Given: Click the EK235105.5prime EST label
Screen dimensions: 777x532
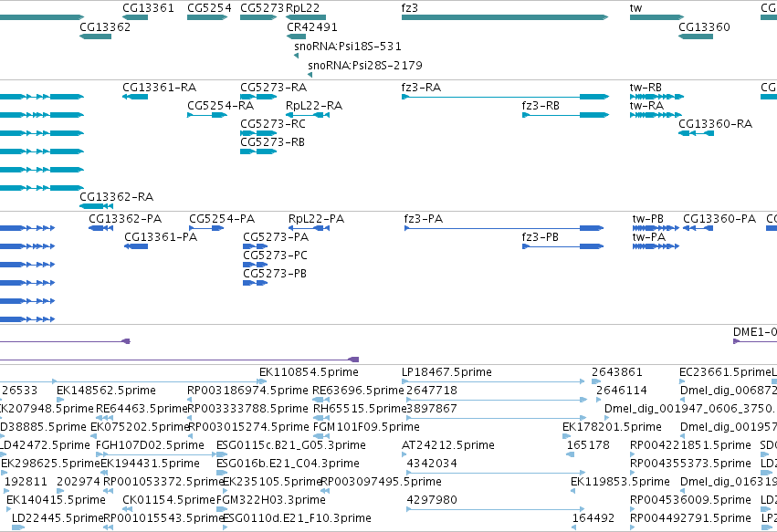Looking at the screenshot, I should pyautogui.click(x=273, y=482).
